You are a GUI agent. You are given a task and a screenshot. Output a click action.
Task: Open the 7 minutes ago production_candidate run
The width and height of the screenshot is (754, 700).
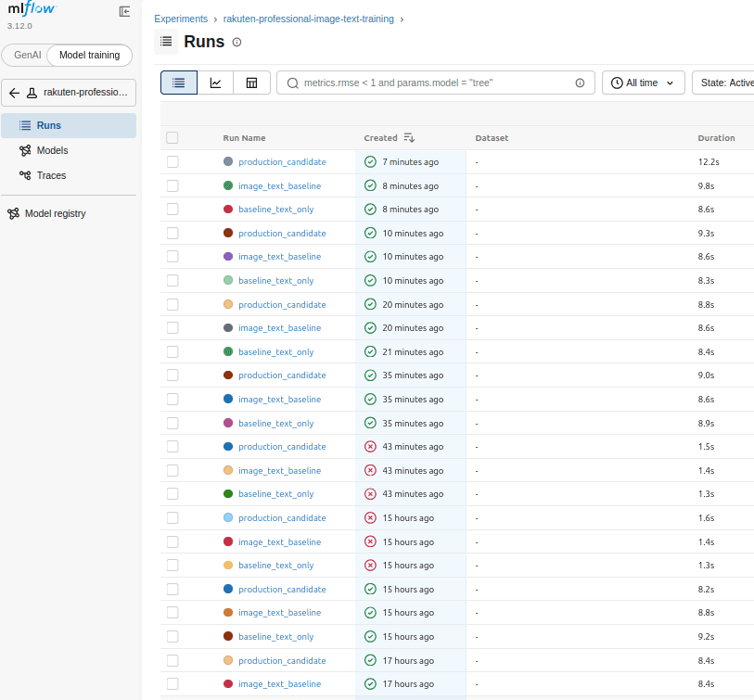pos(282,162)
